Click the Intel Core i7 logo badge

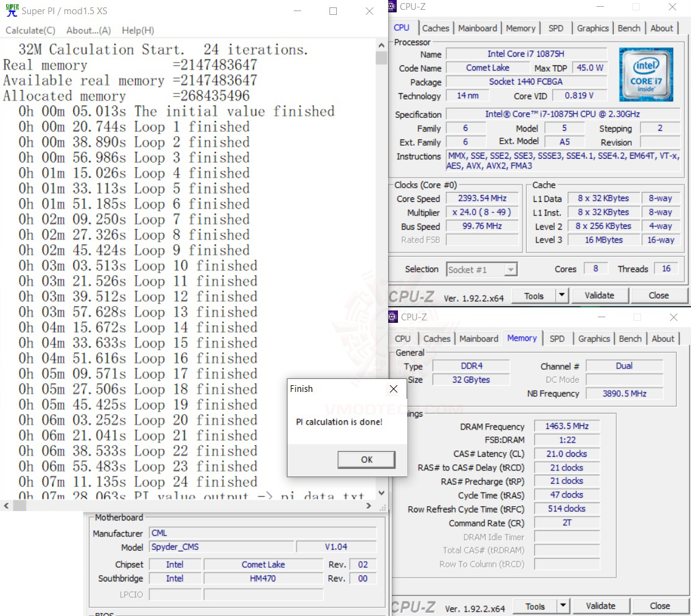(646, 75)
